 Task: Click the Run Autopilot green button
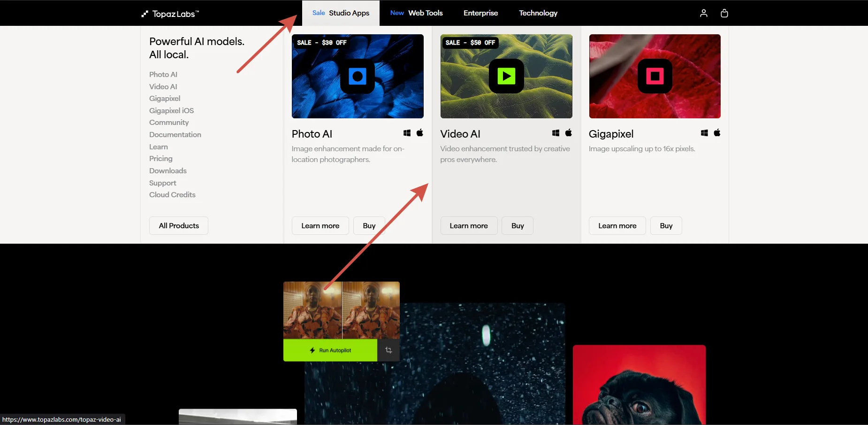[330, 350]
